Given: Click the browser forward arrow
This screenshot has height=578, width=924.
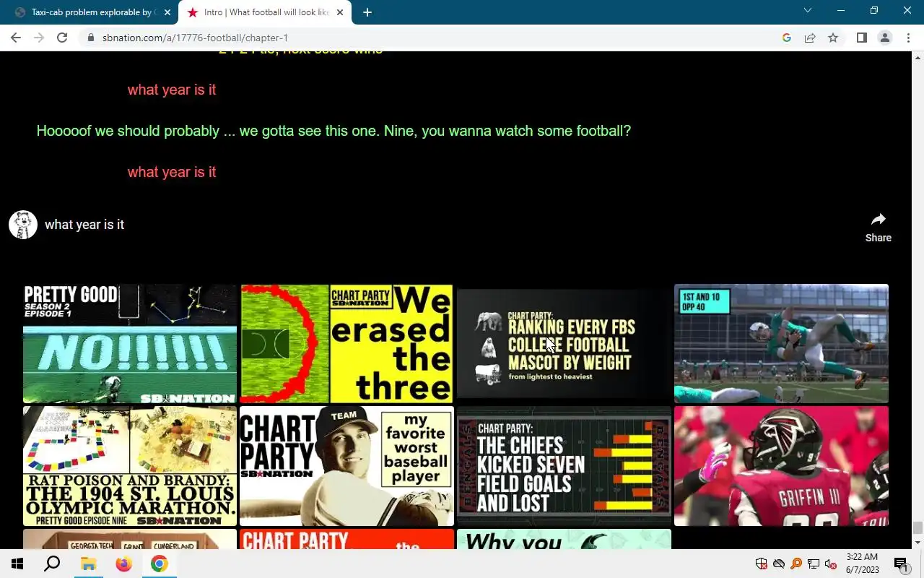Looking at the screenshot, I should [x=39, y=38].
